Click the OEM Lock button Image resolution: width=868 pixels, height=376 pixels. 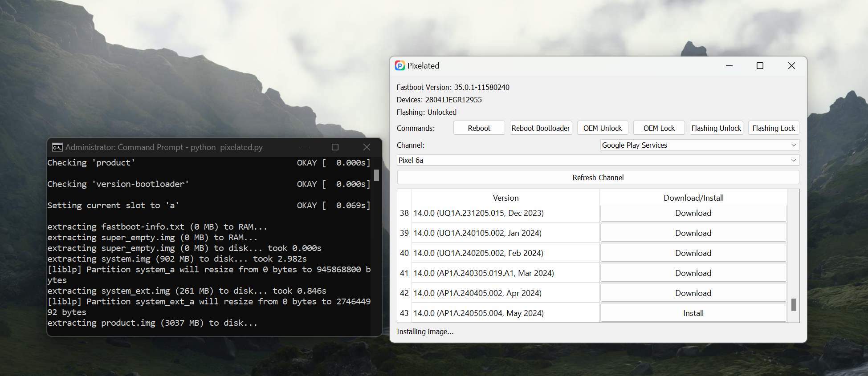click(x=659, y=128)
